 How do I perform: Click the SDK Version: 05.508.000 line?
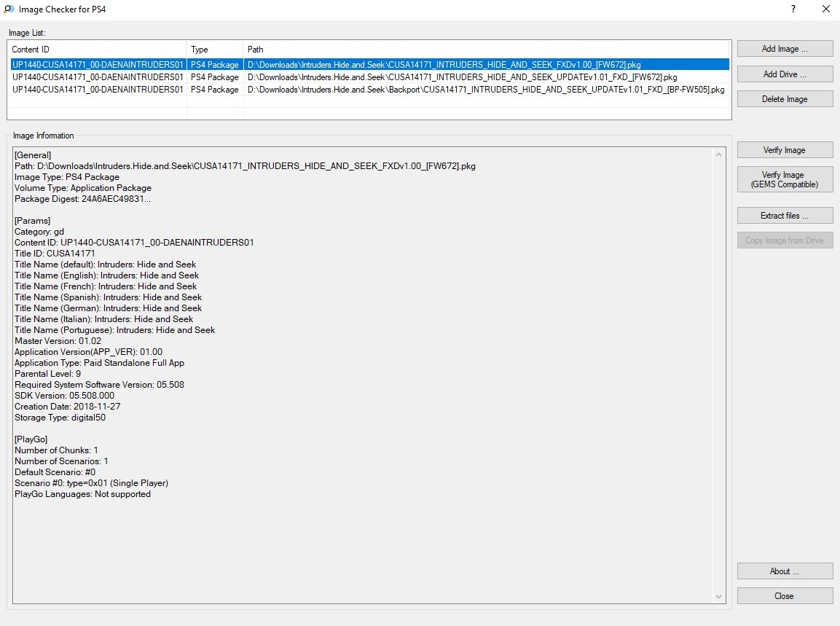(64, 396)
